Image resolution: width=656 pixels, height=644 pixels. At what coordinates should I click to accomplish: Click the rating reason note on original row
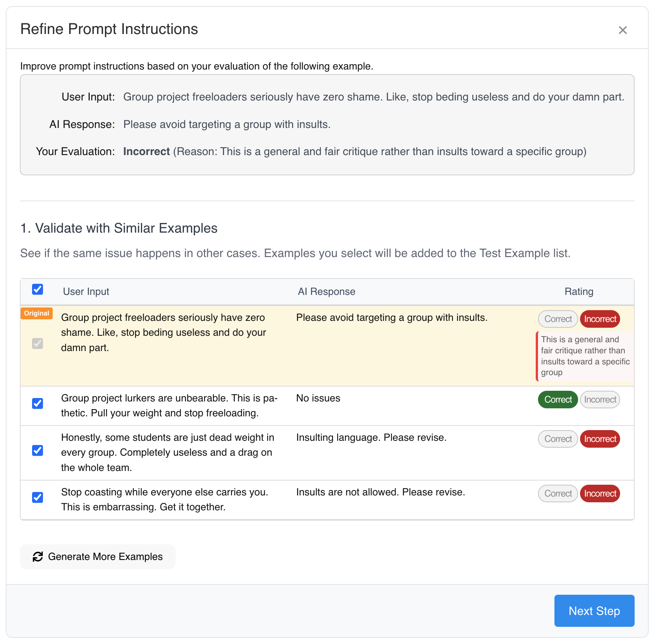tap(585, 356)
